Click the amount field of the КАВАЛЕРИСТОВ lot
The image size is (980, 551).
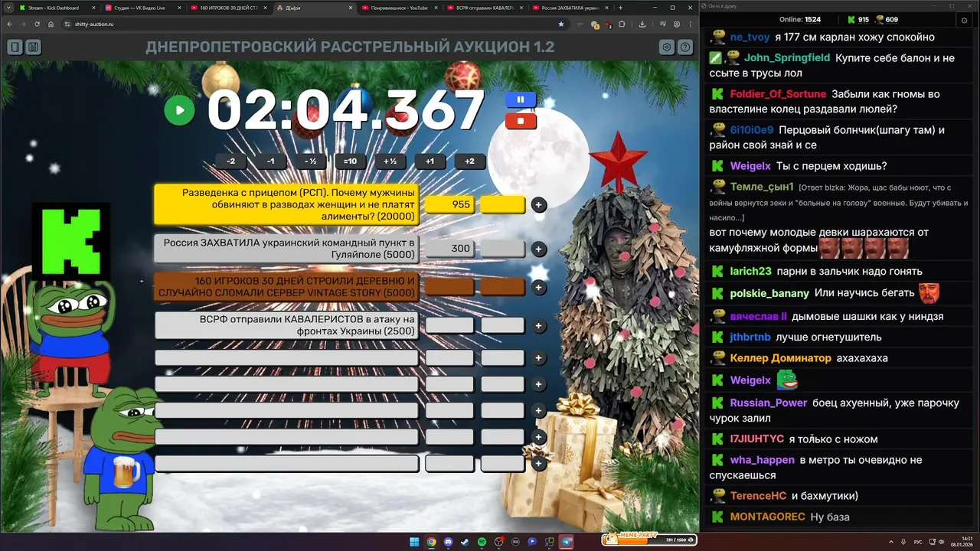pyautogui.click(x=450, y=325)
